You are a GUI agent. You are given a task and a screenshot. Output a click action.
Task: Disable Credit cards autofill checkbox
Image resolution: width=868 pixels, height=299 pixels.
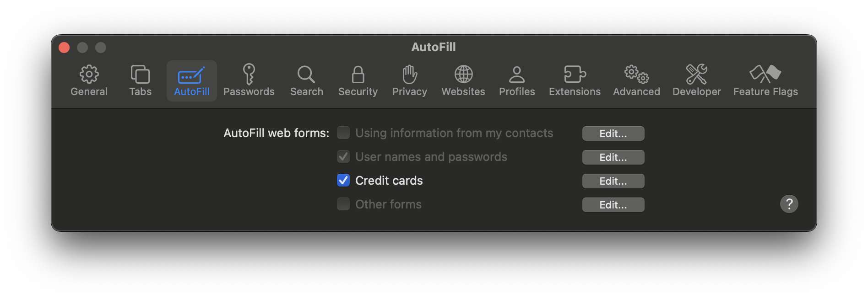click(343, 180)
